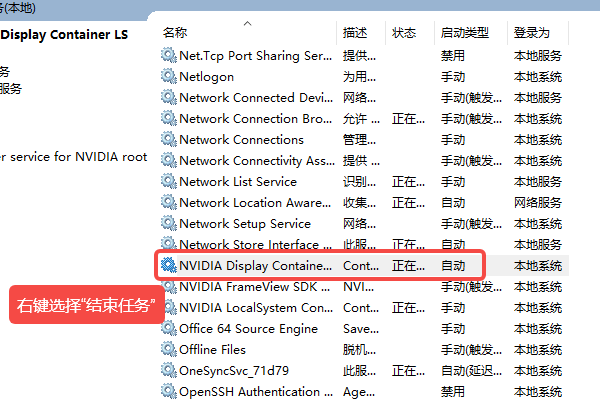Click the Network Setup Service gear icon
The height and width of the screenshot is (400, 600).
coord(168,223)
